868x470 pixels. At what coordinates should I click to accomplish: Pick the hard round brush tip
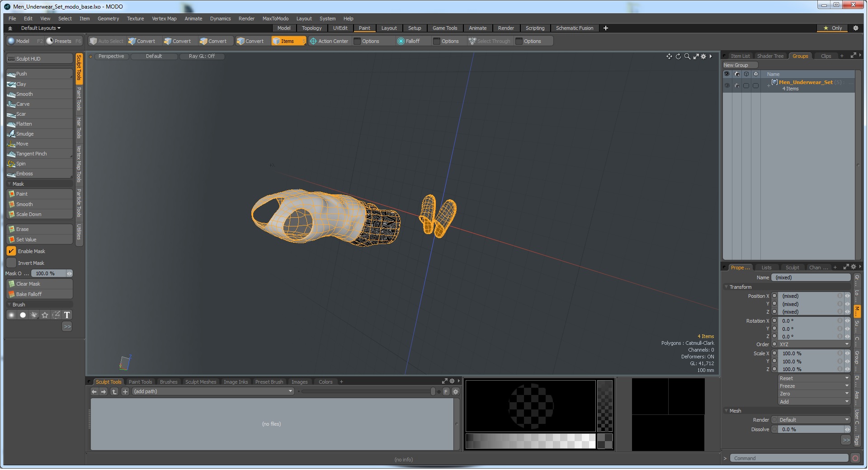tap(23, 315)
